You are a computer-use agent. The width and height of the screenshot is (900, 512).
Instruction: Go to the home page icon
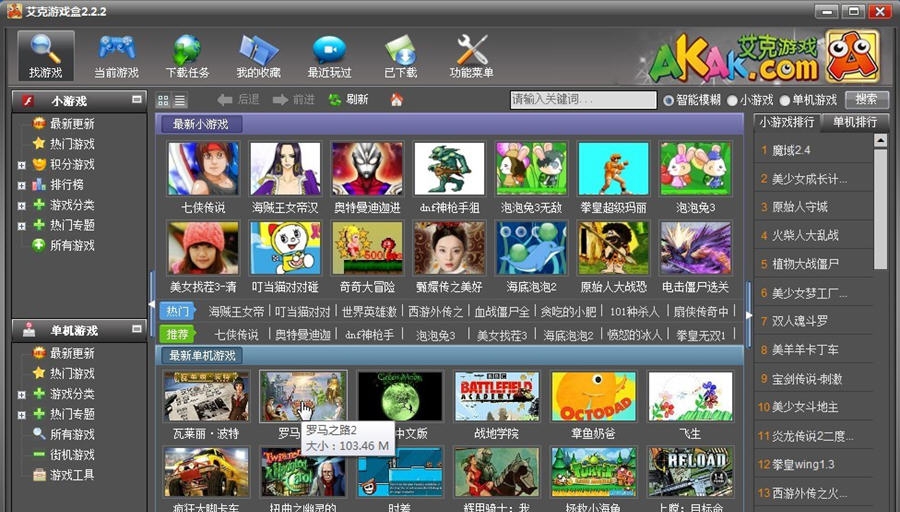click(x=396, y=100)
